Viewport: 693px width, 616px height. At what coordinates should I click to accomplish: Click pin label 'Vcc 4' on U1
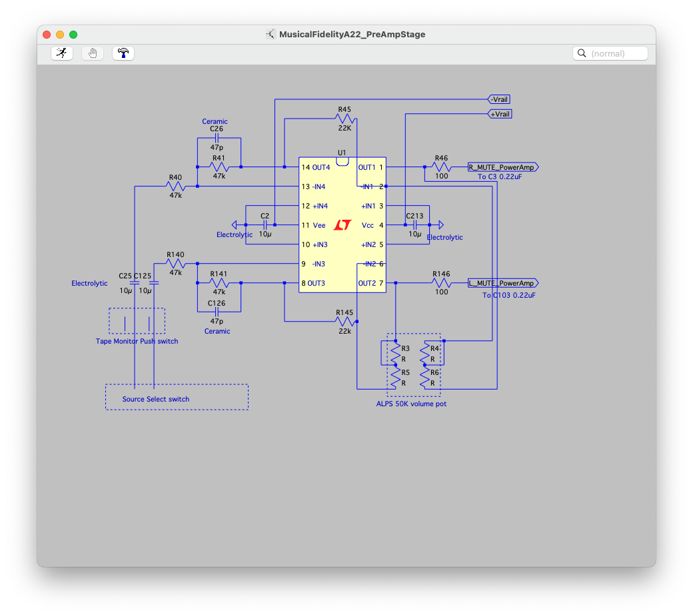pyautogui.click(x=372, y=225)
